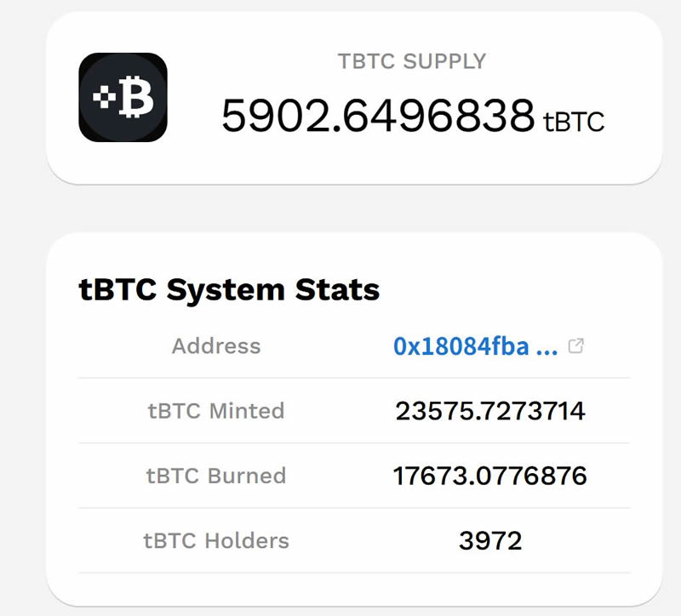
Task: Select the minted amount 23575.7273714
Action: coord(490,411)
